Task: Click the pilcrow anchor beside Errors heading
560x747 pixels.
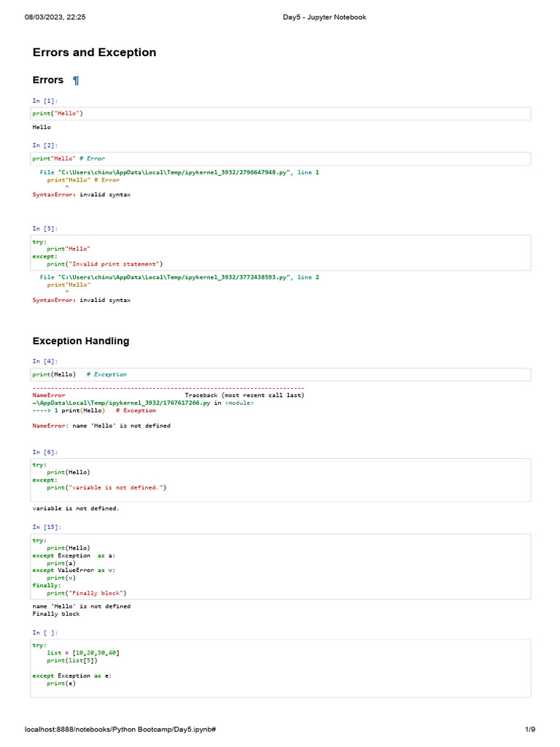Action: 76,80
